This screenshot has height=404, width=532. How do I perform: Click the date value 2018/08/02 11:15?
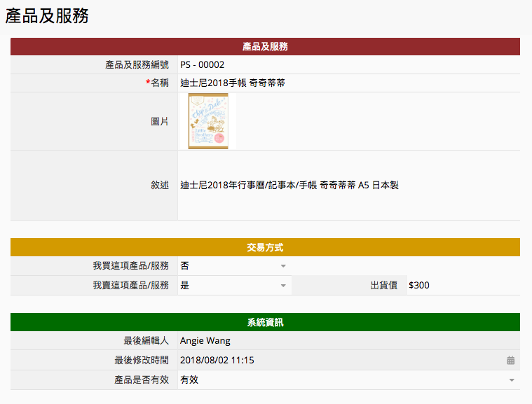click(217, 361)
